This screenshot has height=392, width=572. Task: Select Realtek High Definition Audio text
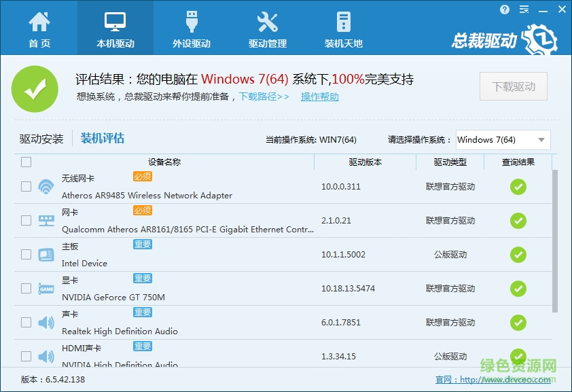[x=120, y=331]
